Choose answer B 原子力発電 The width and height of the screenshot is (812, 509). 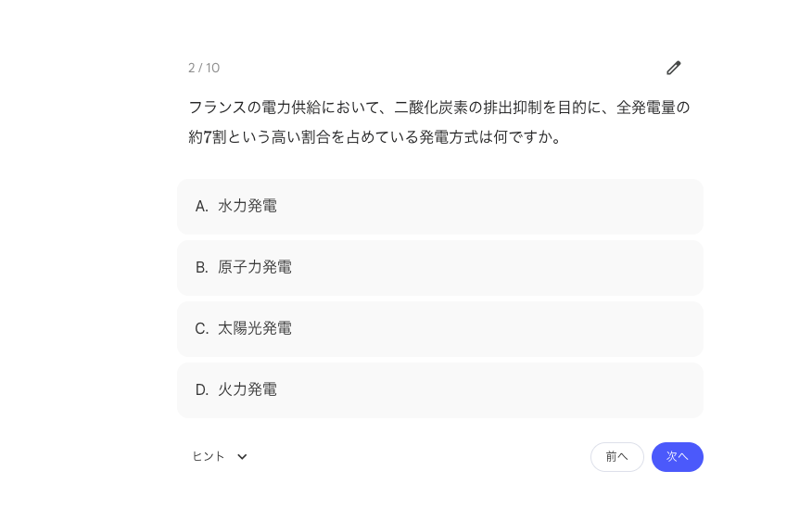[439, 267]
